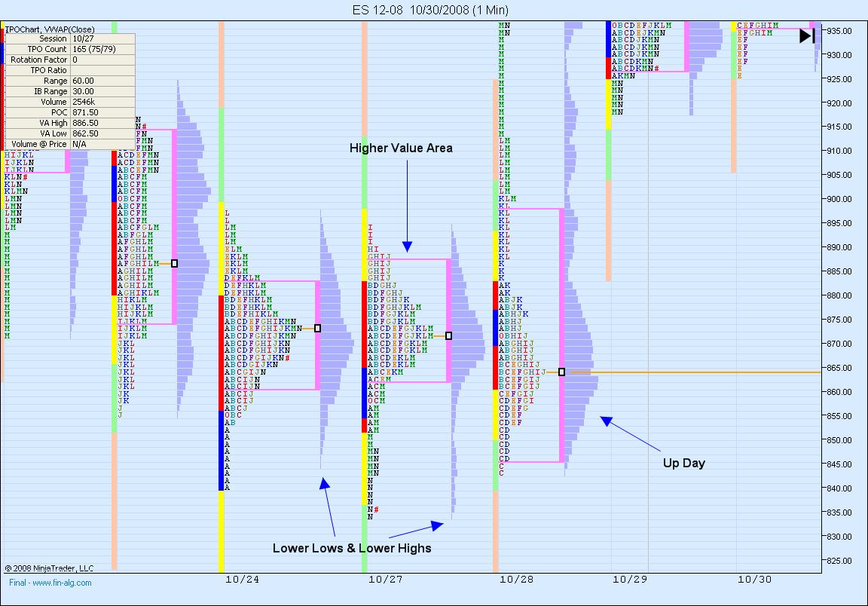Click the 10/24 date label on time axis
The height and width of the screenshot is (606, 868).
tap(242, 580)
